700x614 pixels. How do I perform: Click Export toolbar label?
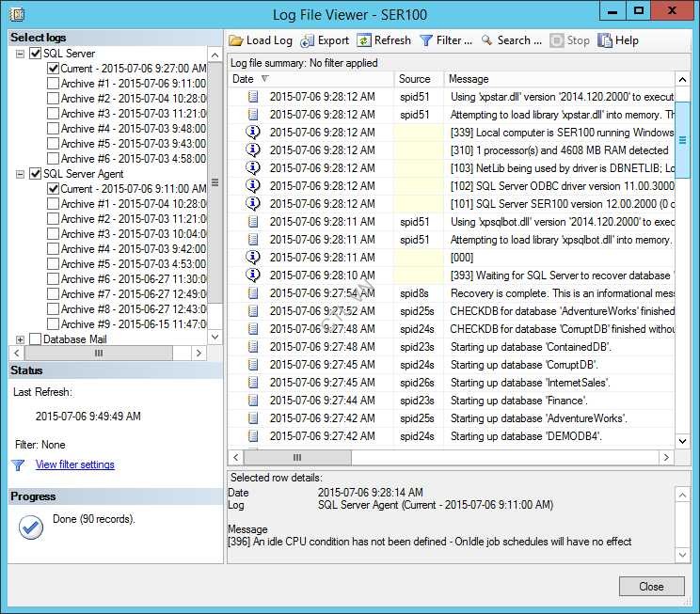click(x=333, y=40)
